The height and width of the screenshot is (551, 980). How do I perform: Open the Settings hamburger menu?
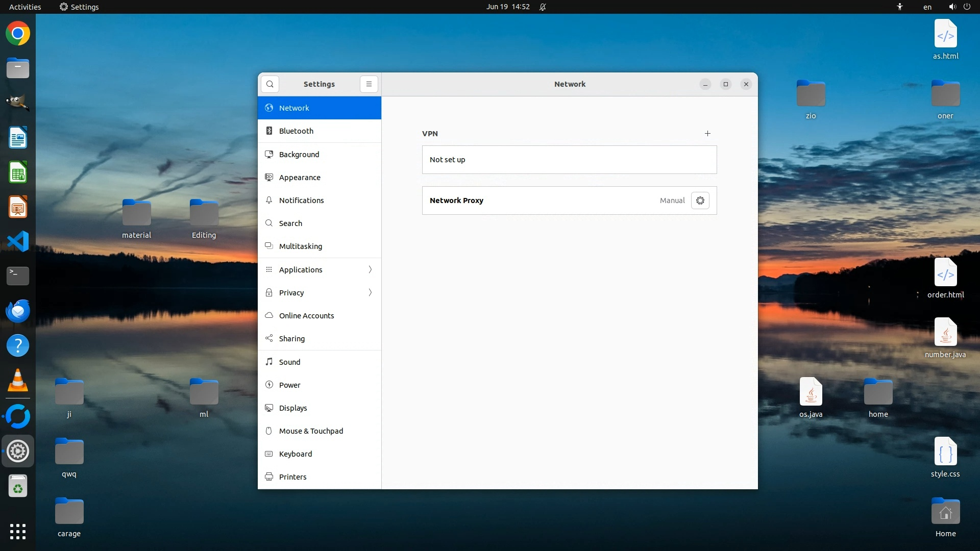coord(369,84)
